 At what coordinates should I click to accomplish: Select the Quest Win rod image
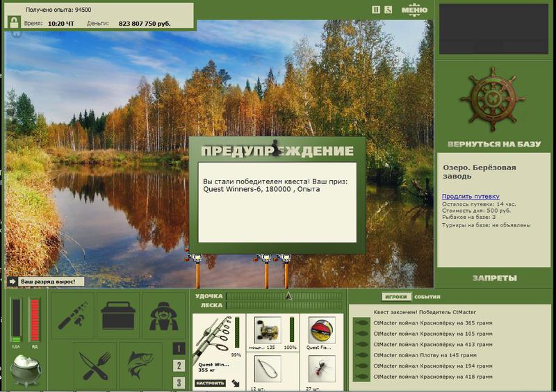pyautogui.click(x=213, y=338)
